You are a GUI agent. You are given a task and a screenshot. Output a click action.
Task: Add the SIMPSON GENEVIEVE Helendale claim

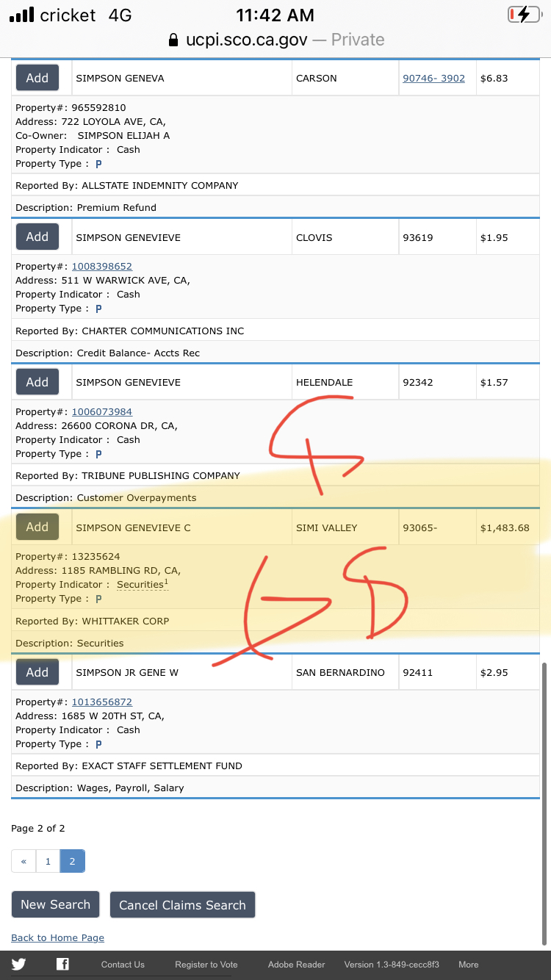[37, 382]
